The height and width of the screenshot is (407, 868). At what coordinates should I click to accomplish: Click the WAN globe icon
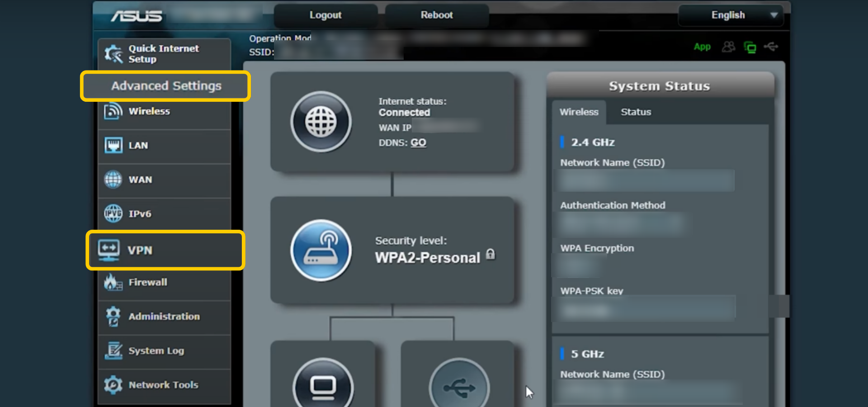click(x=114, y=179)
